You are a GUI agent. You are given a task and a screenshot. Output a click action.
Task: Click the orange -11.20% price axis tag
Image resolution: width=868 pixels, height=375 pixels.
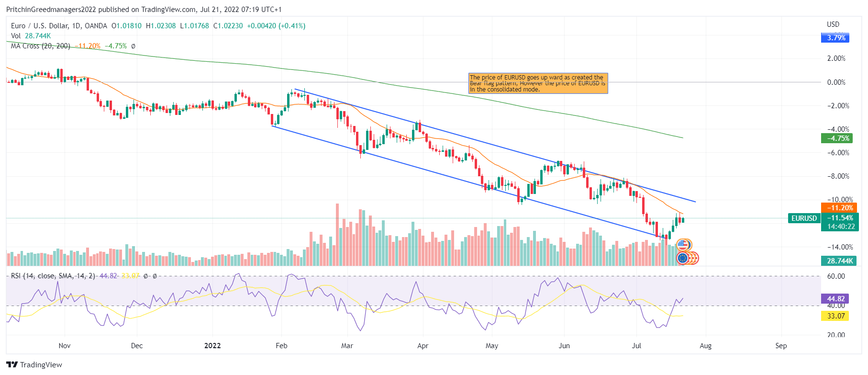tap(838, 208)
